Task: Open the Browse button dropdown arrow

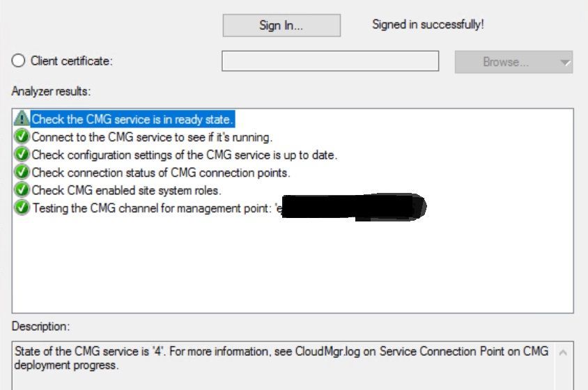Action: [564, 62]
